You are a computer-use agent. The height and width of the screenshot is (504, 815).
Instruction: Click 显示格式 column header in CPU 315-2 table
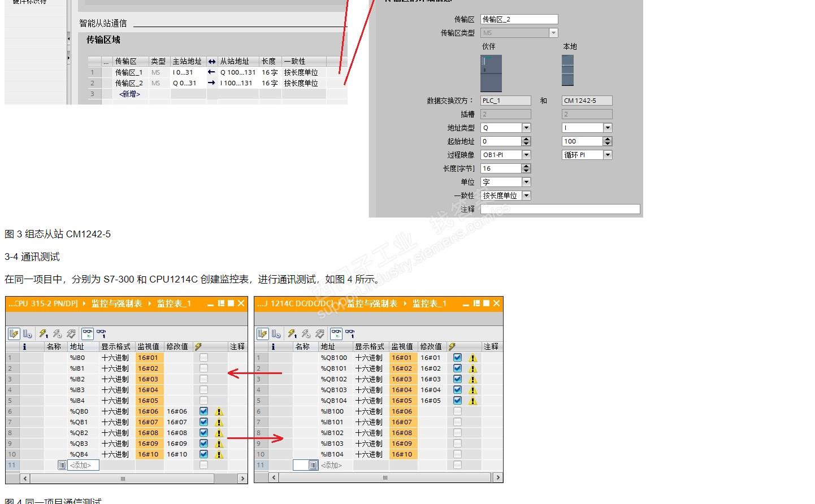point(116,346)
